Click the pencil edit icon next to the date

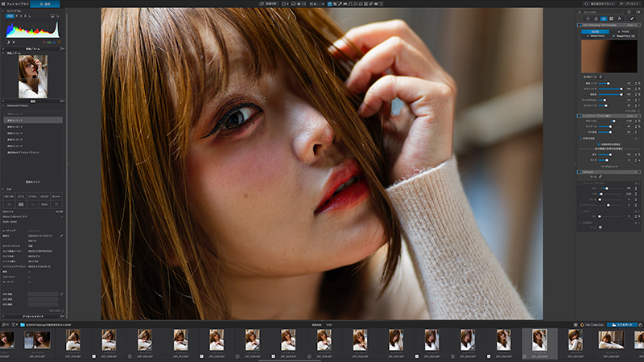click(x=61, y=236)
